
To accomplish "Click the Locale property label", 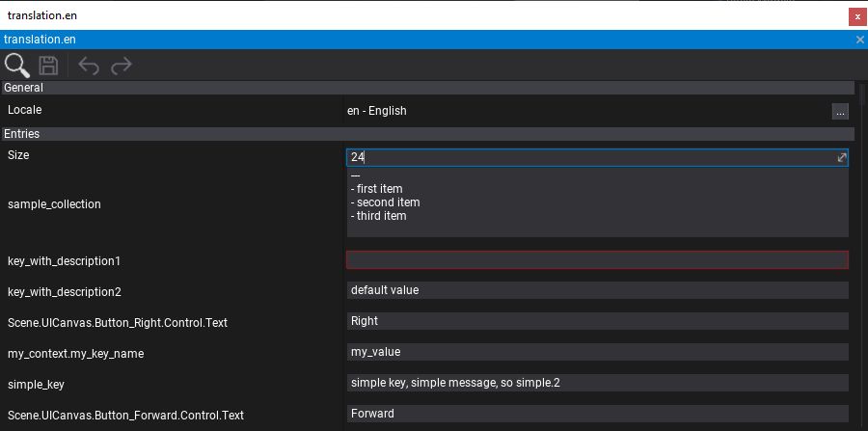I will pos(24,110).
